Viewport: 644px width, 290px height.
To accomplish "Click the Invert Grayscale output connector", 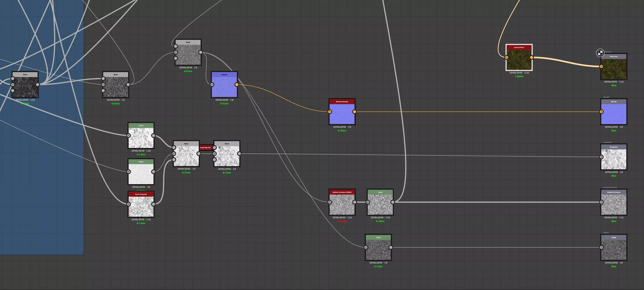I will pos(153,204).
